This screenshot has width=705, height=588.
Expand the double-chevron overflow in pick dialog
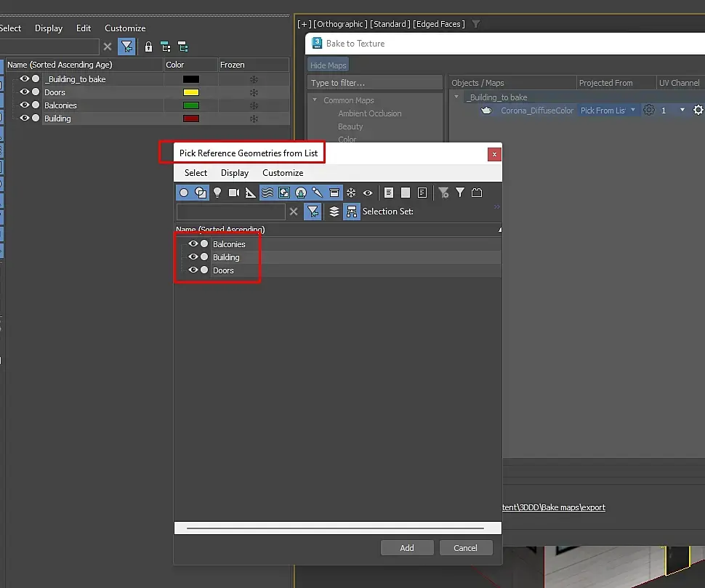point(497,207)
